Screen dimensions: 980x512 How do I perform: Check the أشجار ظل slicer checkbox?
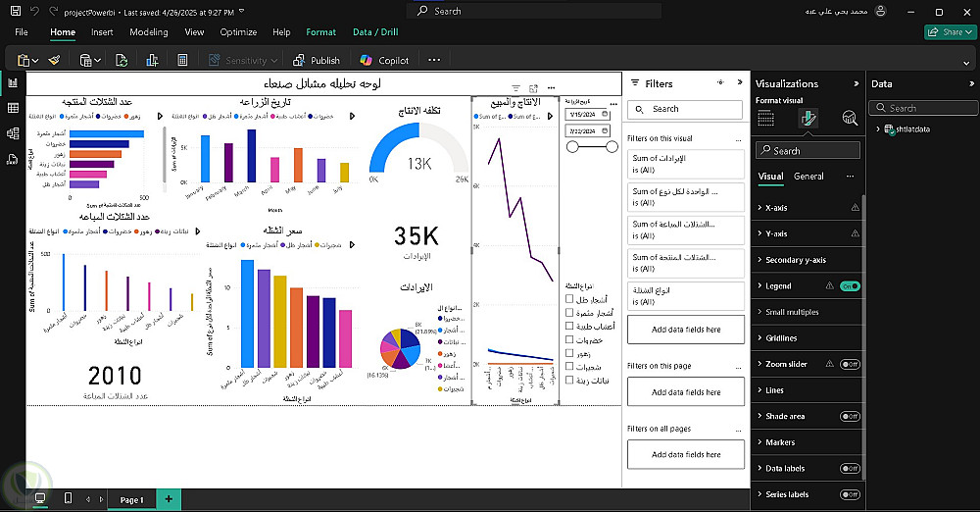(x=569, y=299)
